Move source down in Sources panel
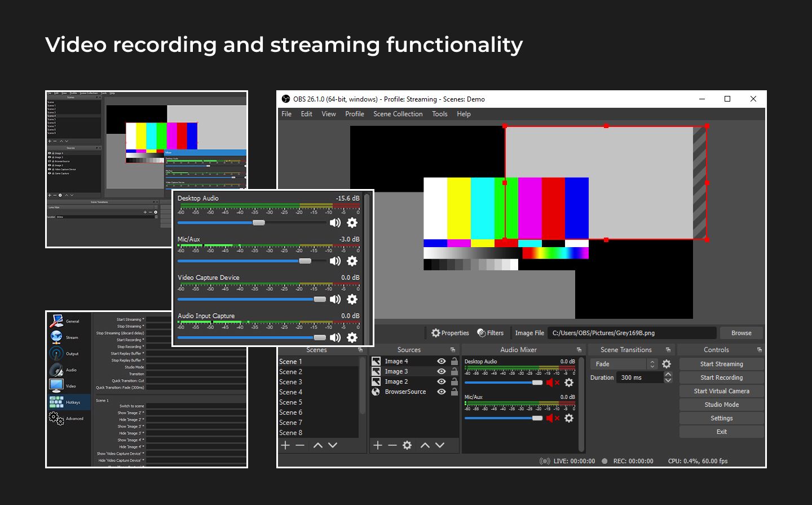The height and width of the screenshot is (505, 812). pos(440,445)
